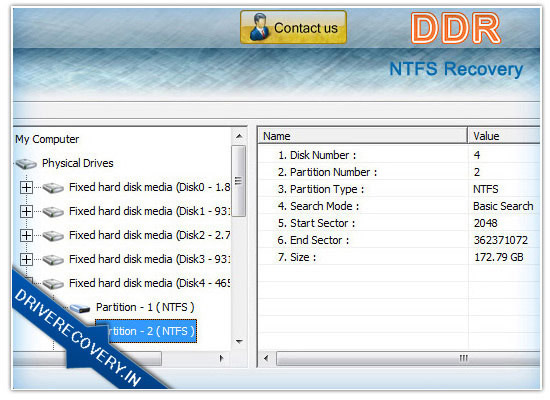This screenshot has width=550, height=400.
Task: Click the '4. Search Mode :' row
Action: point(399,206)
